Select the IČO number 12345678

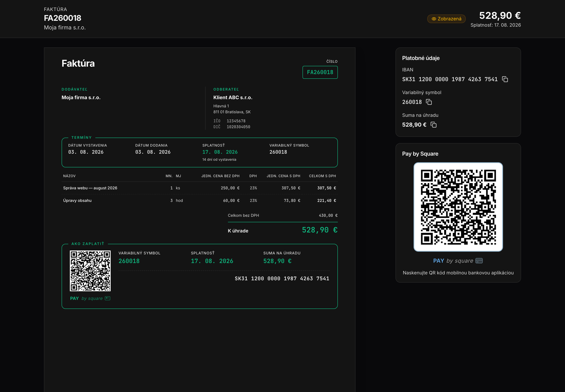coord(236,121)
